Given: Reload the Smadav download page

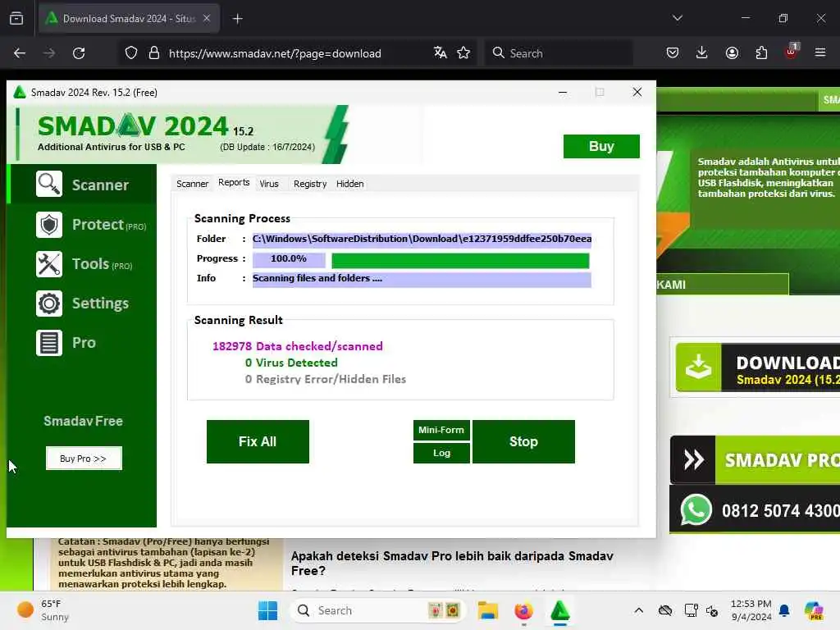Looking at the screenshot, I should 79,53.
